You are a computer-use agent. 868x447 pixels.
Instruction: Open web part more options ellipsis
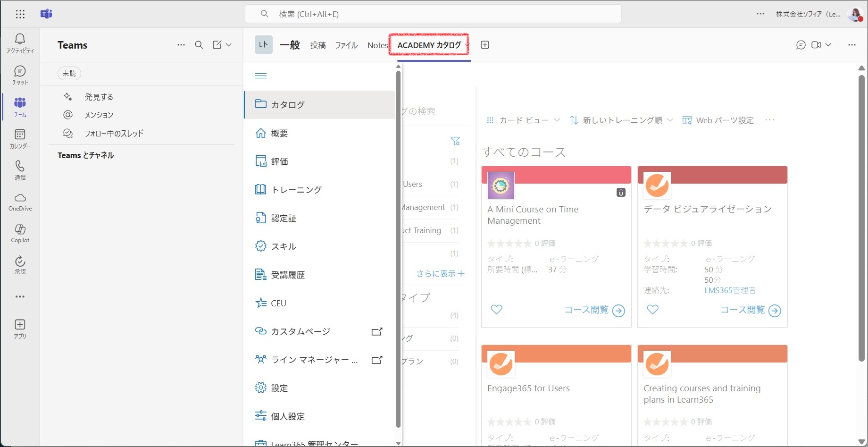coord(770,120)
